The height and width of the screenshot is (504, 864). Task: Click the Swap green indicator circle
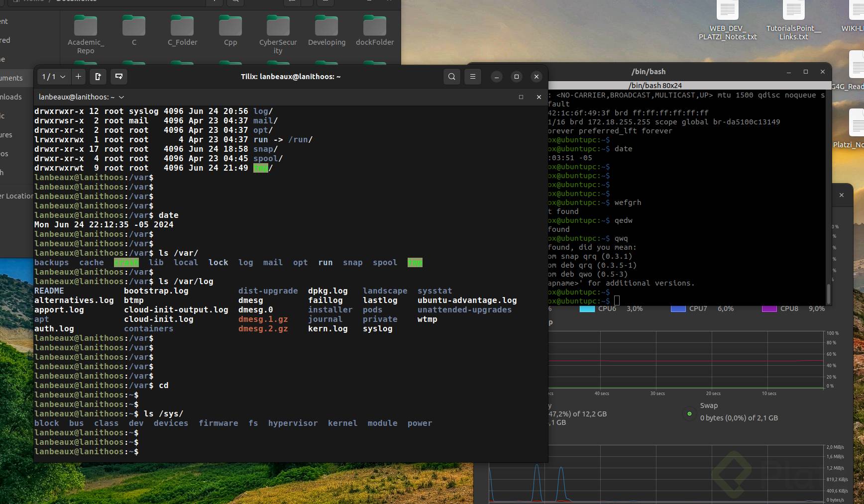[689, 413]
